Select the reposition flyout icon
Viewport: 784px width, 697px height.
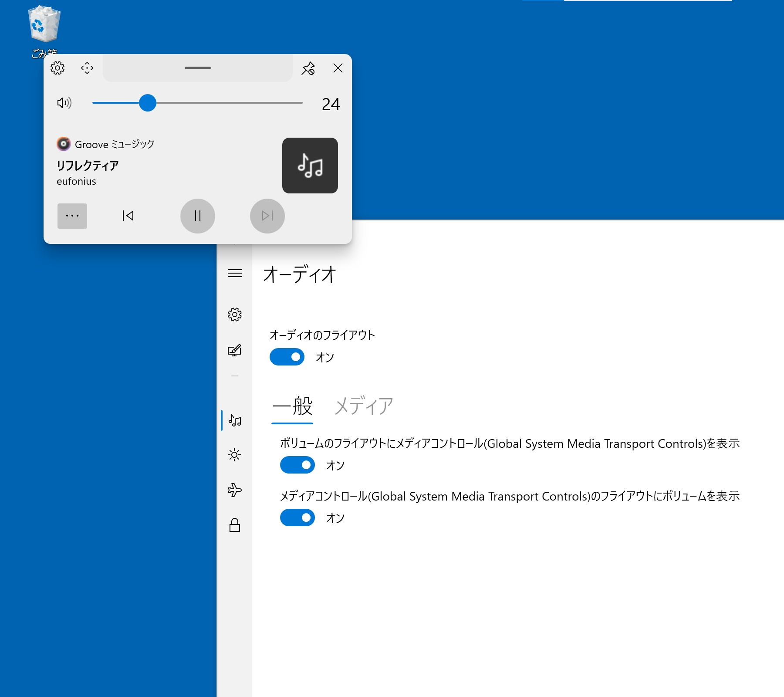pos(87,68)
